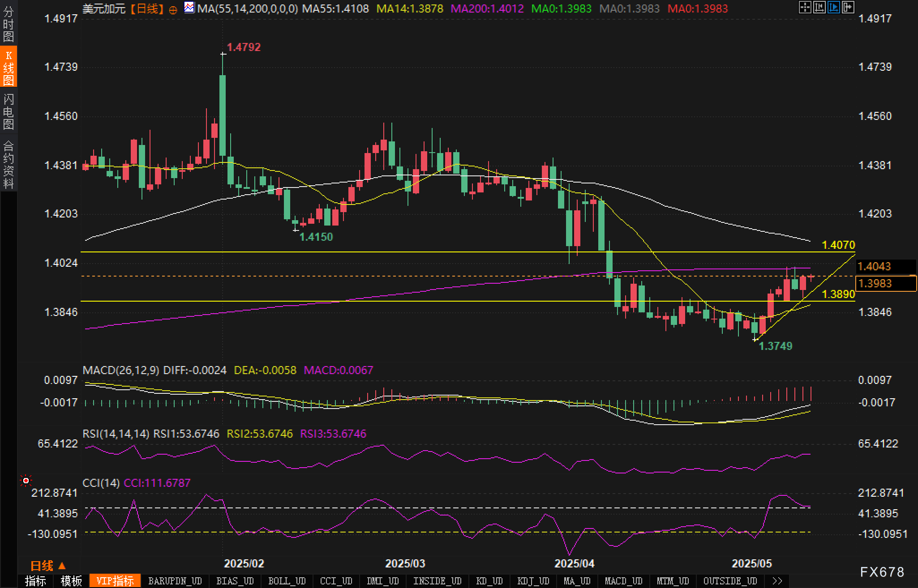Open the 合约资料 sidebar panel

[8, 164]
